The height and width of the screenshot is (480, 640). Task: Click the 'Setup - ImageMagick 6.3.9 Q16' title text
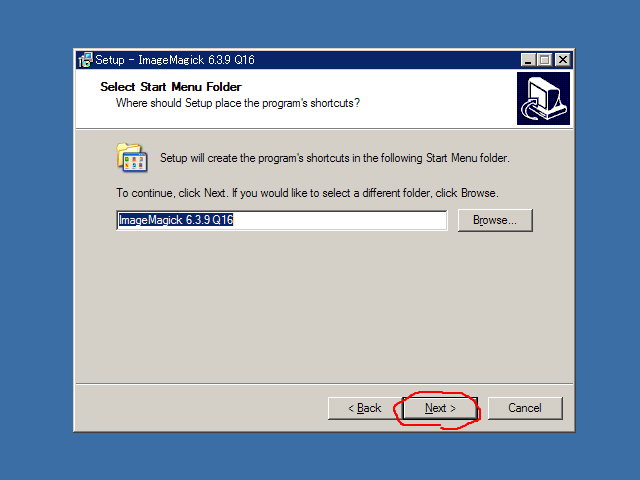175,60
